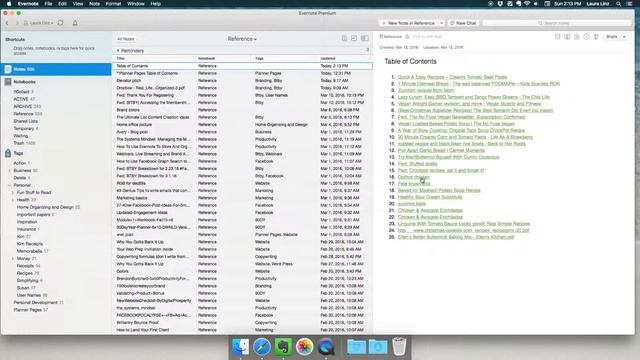
Task: Click the Notes section icon in the sidebar
Action: point(8,69)
